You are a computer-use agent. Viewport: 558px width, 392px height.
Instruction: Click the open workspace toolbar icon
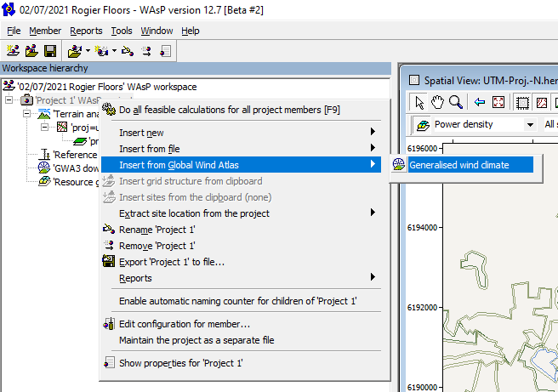point(31,51)
